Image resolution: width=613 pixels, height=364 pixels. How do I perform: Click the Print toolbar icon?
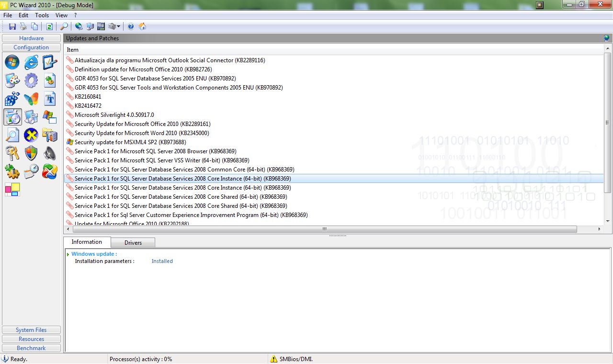23,26
